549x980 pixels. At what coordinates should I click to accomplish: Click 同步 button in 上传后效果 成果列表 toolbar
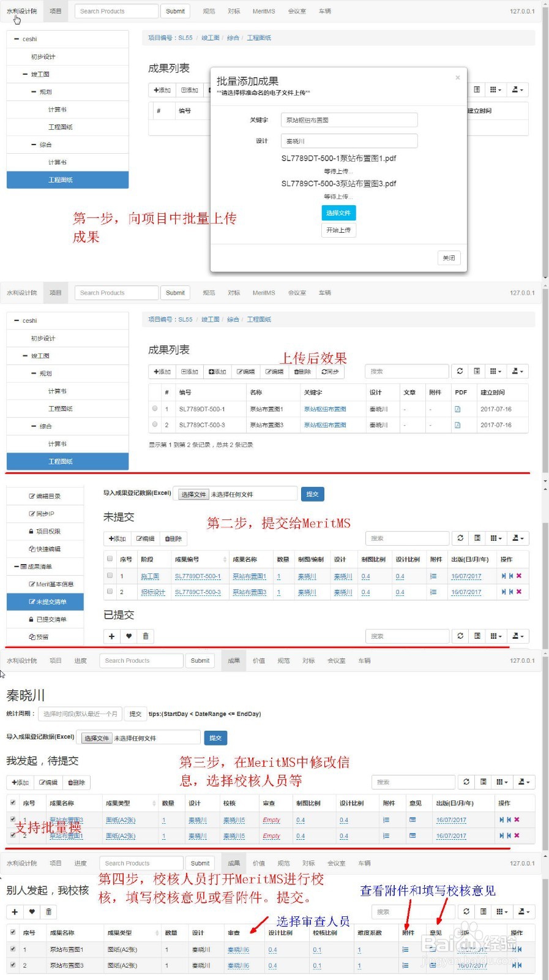tap(331, 372)
